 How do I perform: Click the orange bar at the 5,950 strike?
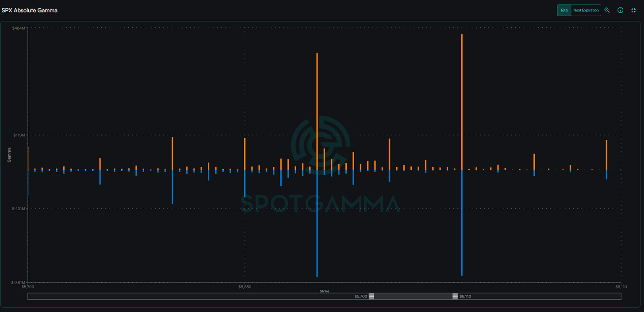click(x=389, y=154)
